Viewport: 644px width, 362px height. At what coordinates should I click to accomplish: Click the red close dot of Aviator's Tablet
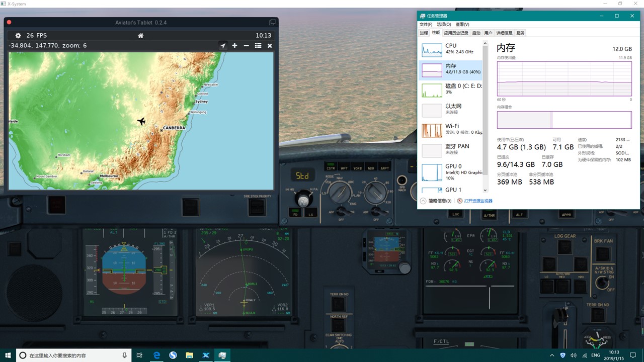coord(9,22)
